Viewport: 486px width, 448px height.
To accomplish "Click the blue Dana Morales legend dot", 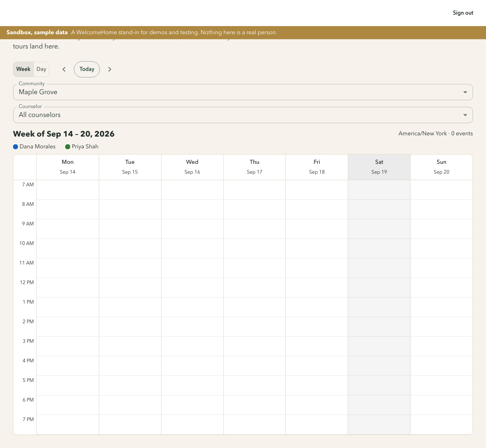I will (x=15, y=147).
